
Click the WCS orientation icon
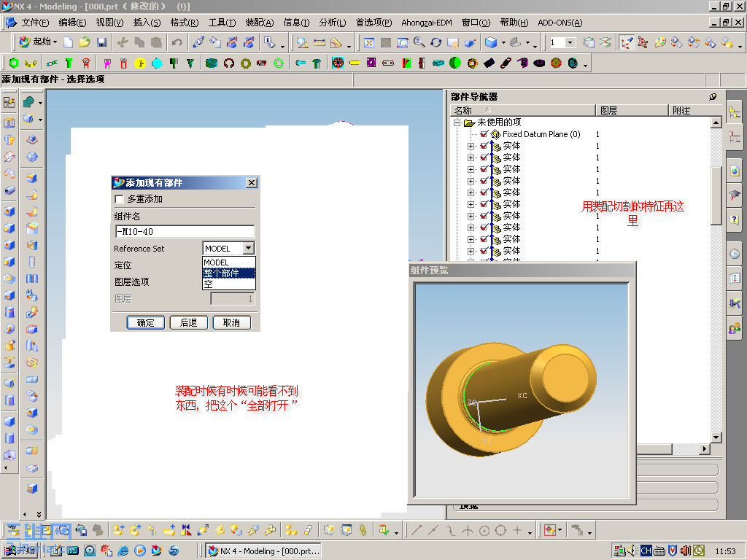pyautogui.click(x=626, y=42)
